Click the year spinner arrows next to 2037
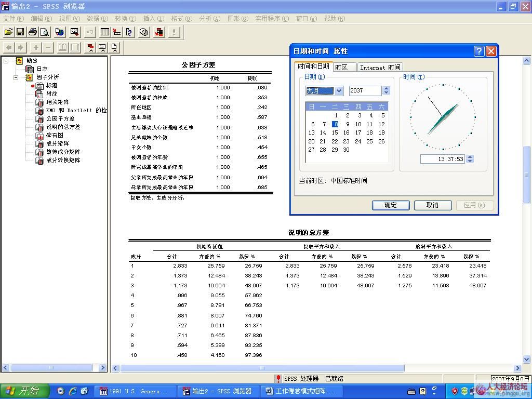 [386, 90]
